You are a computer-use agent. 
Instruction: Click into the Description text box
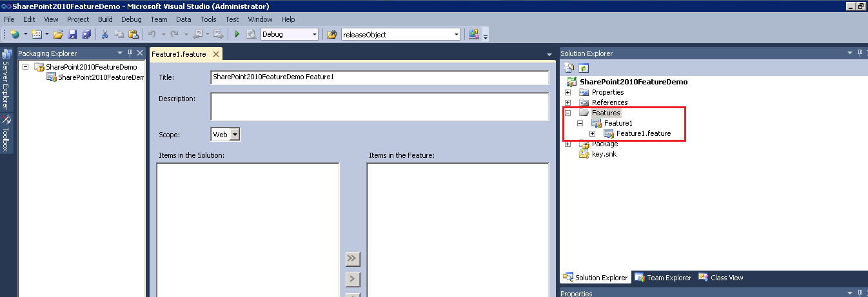380,106
